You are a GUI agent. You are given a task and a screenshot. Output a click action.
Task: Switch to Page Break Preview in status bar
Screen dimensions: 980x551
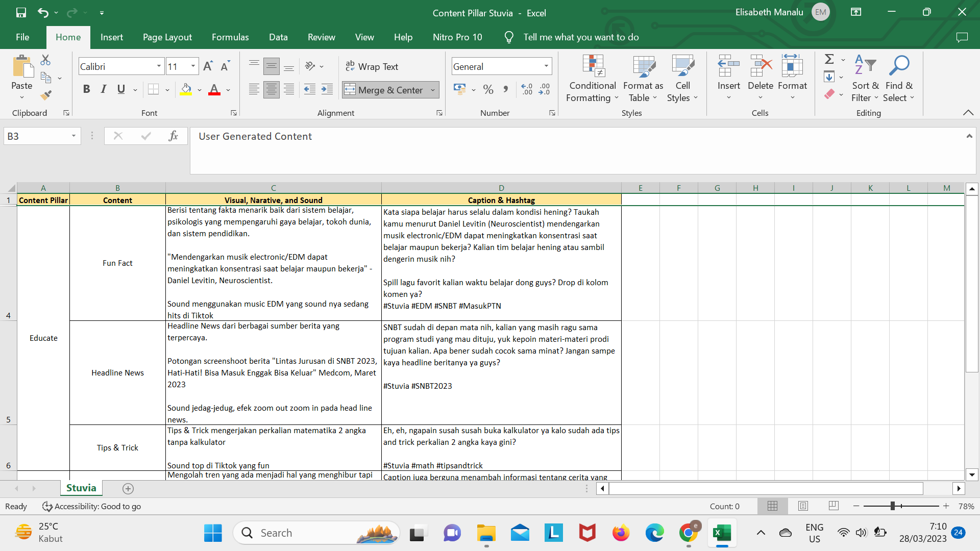click(x=834, y=506)
